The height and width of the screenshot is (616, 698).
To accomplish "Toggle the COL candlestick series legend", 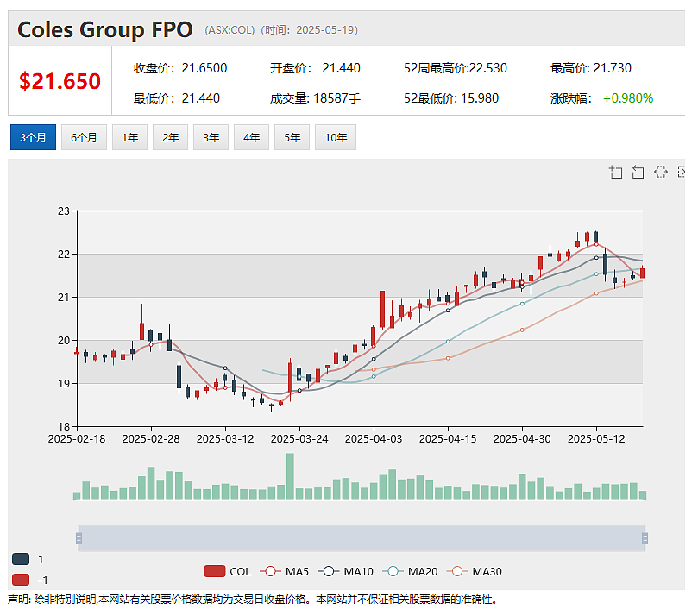I will 227,571.
